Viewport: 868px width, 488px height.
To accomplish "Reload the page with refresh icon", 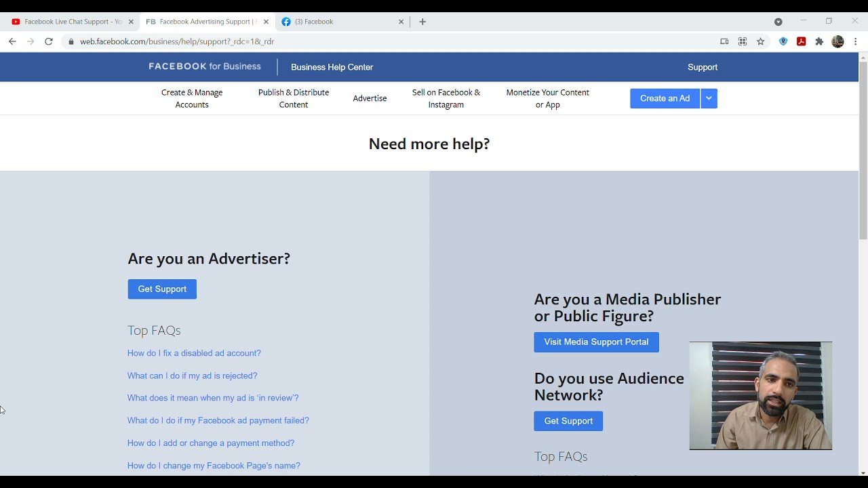I will coord(49,41).
